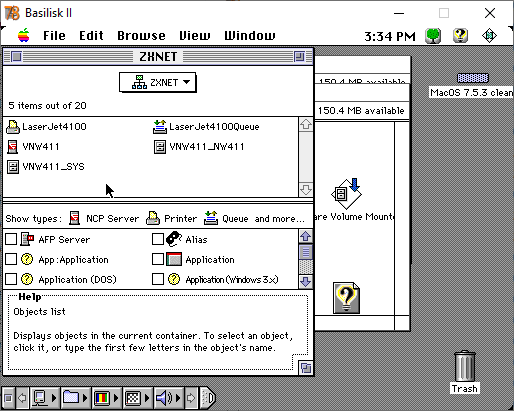514x411 pixels.
Task: Tick the Application (DOS) checkbox
Action: coord(11,279)
